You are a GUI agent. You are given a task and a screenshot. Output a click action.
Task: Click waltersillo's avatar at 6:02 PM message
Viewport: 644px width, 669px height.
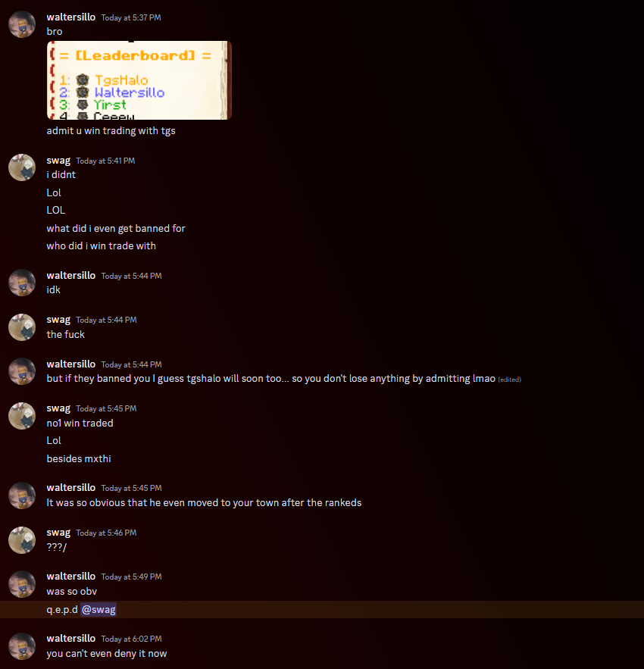(22, 646)
